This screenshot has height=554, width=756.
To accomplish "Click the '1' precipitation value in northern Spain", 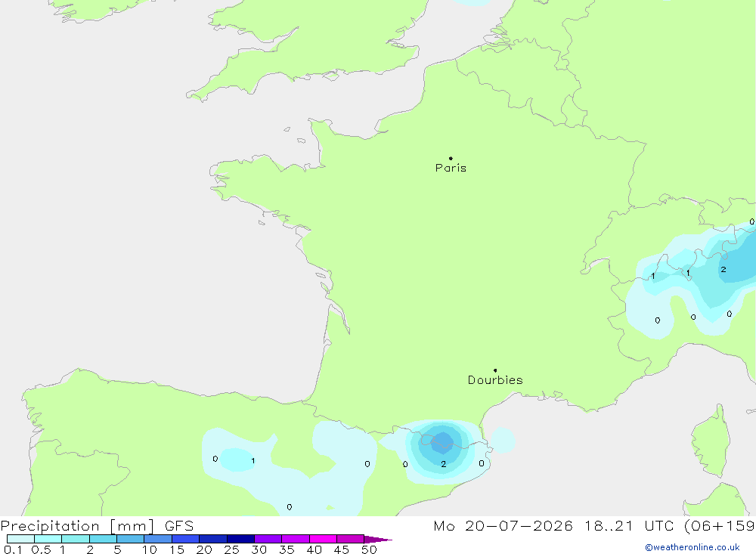I will coord(253,461).
